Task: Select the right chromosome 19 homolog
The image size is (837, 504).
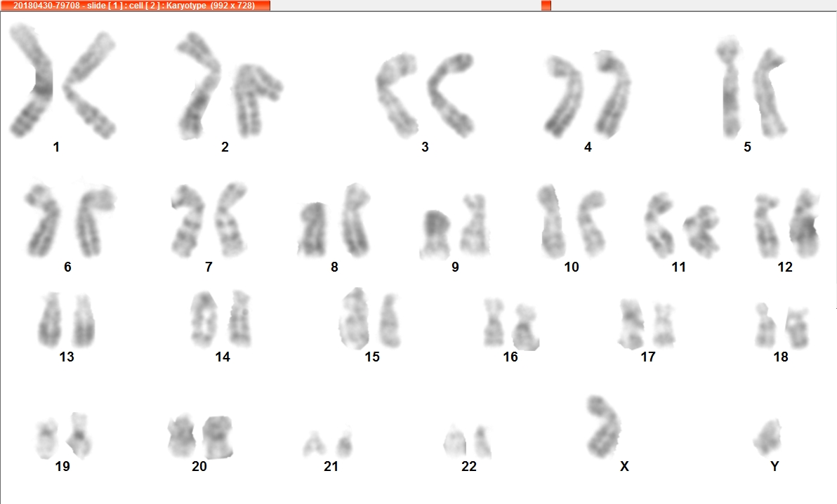Action: (79, 436)
